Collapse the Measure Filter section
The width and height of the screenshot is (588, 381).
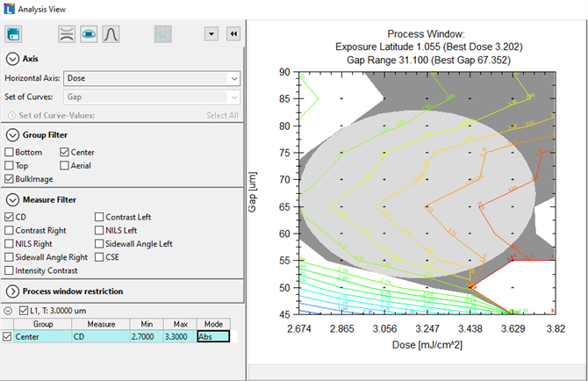pyautogui.click(x=13, y=198)
